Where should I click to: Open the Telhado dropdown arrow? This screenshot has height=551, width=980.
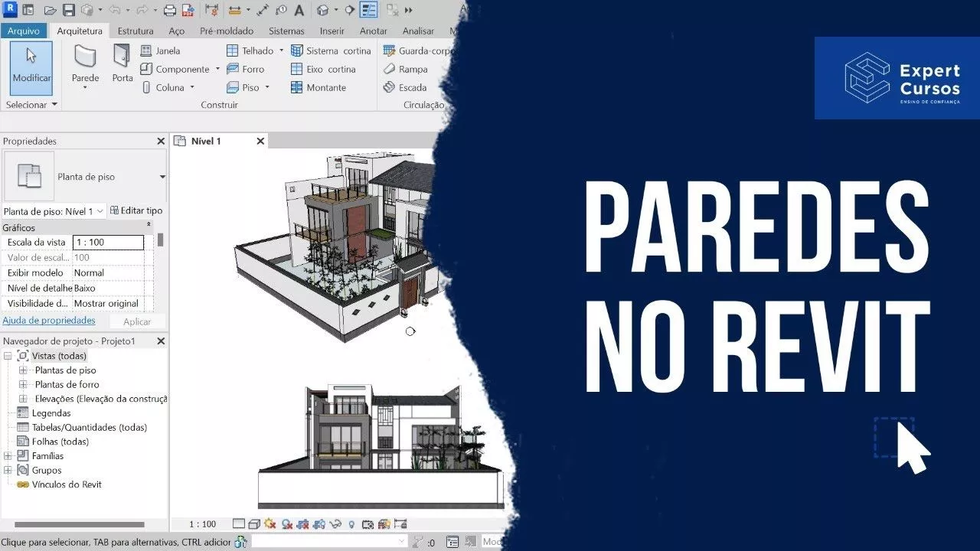click(281, 51)
